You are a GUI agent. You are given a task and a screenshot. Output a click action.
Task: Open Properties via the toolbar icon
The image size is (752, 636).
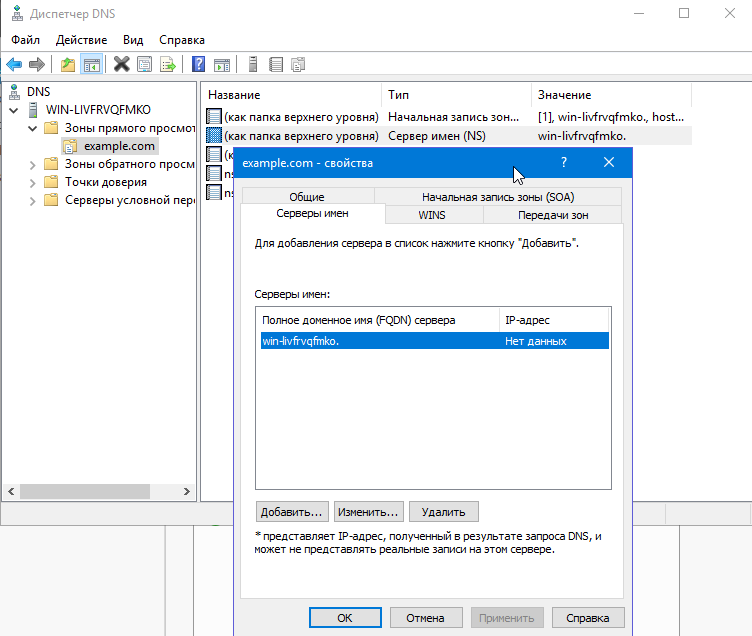pos(144,64)
